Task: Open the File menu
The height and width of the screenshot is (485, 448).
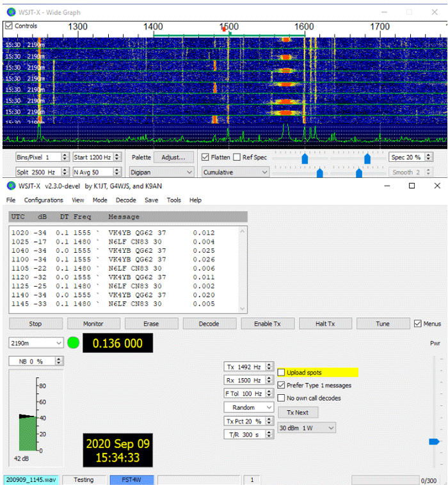Action: point(11,200)
